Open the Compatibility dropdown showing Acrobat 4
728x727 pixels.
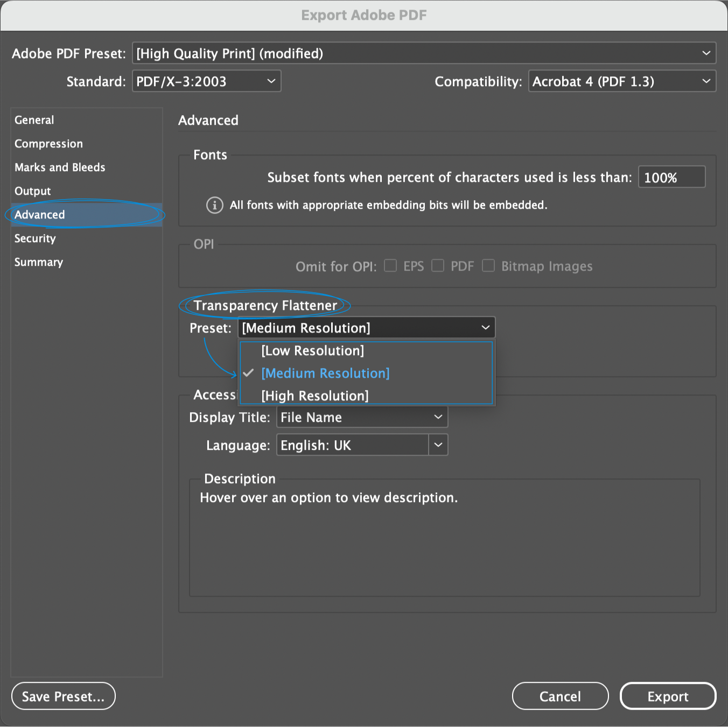(x=622, y=81)
